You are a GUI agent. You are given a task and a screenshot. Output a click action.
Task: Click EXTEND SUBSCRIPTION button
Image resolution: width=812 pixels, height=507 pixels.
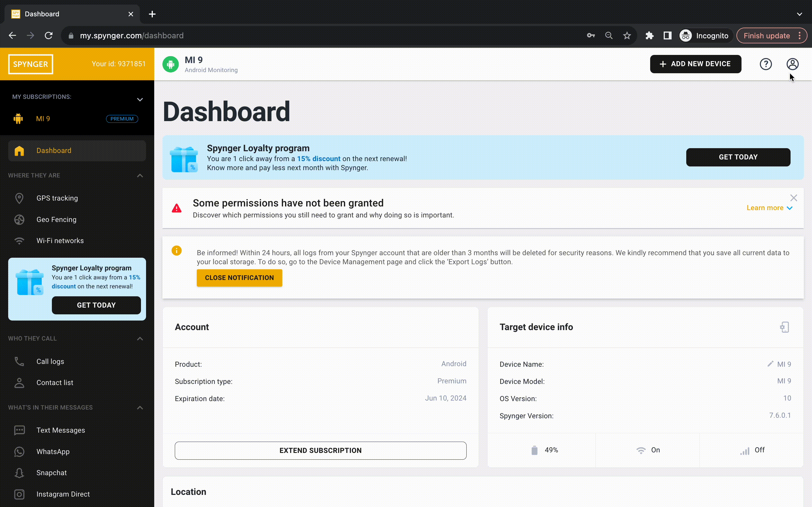(x=320, y=450)
